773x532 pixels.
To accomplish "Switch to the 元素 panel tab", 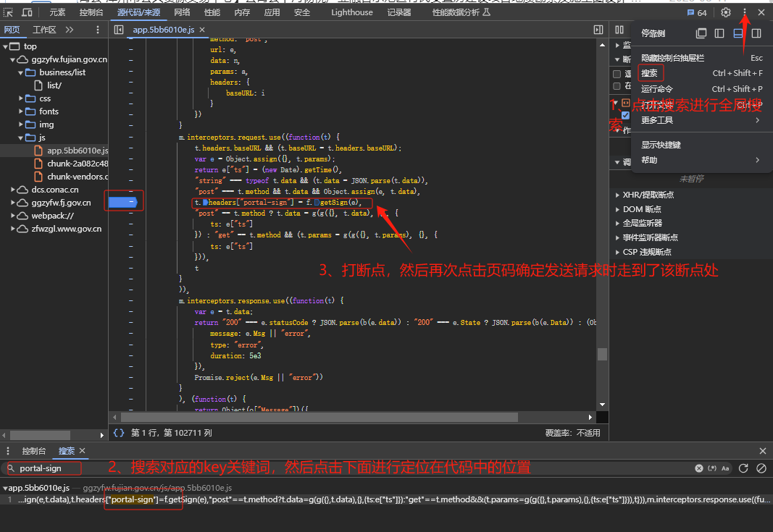I will [x=57, y=12].
